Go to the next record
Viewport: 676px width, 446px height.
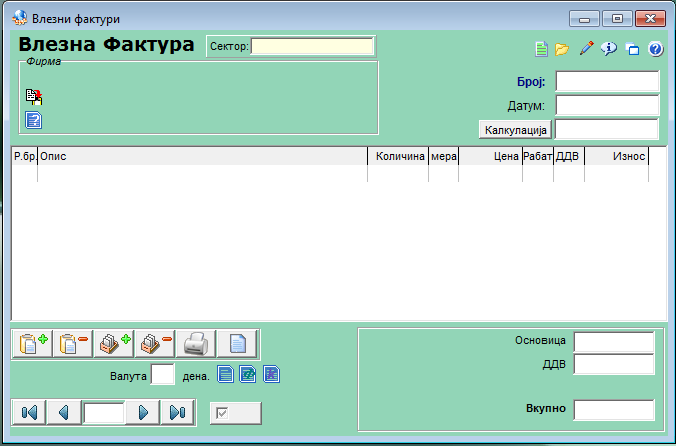pos(143,412)
